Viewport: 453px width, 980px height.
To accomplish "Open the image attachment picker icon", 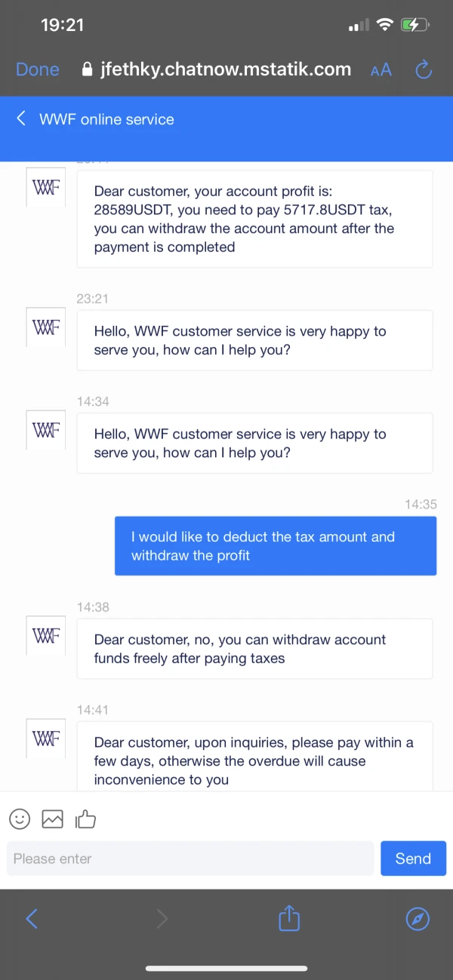I will tap(53, 819).
